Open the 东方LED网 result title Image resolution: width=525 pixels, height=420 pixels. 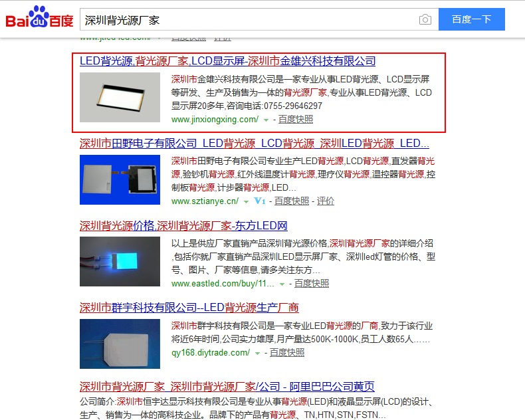coord(183,226)
